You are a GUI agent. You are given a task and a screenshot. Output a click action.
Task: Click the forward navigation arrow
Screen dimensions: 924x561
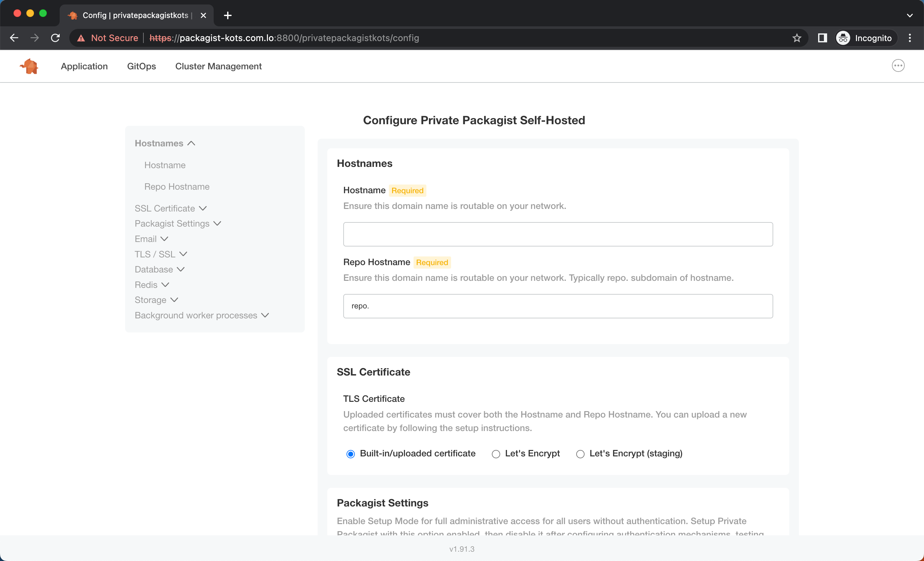click(34, 38)
